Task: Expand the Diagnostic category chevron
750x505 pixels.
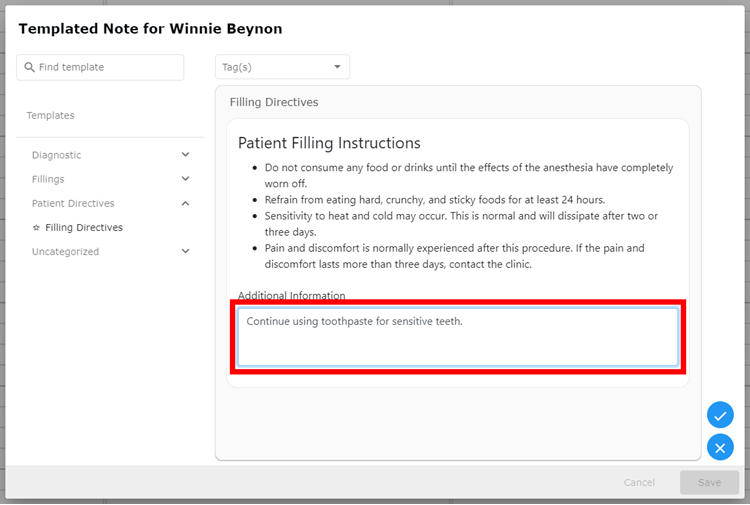Action: pyautogui.click(x=186, y=154)
